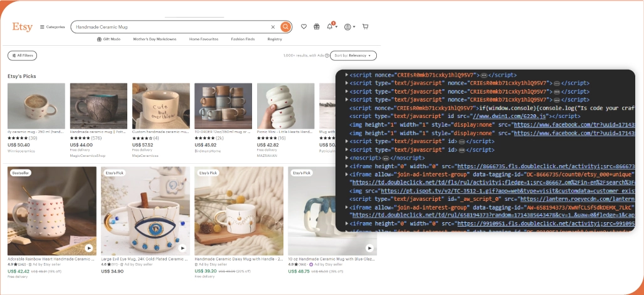Open notifications bell dropdown
Viewport: 644px width, 295px height.
pos(332,26)
